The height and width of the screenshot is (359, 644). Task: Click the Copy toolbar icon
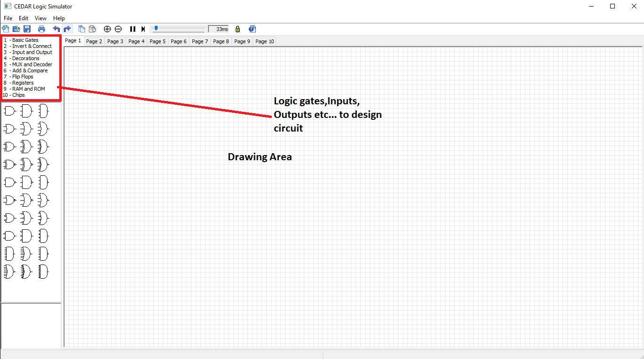point(82,29)
